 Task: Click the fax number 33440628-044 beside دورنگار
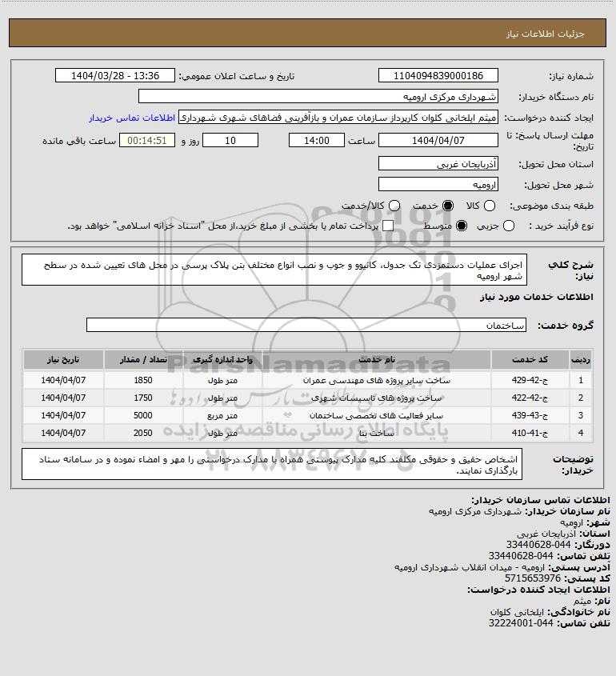pyautogui.click(x=538, y=545)
